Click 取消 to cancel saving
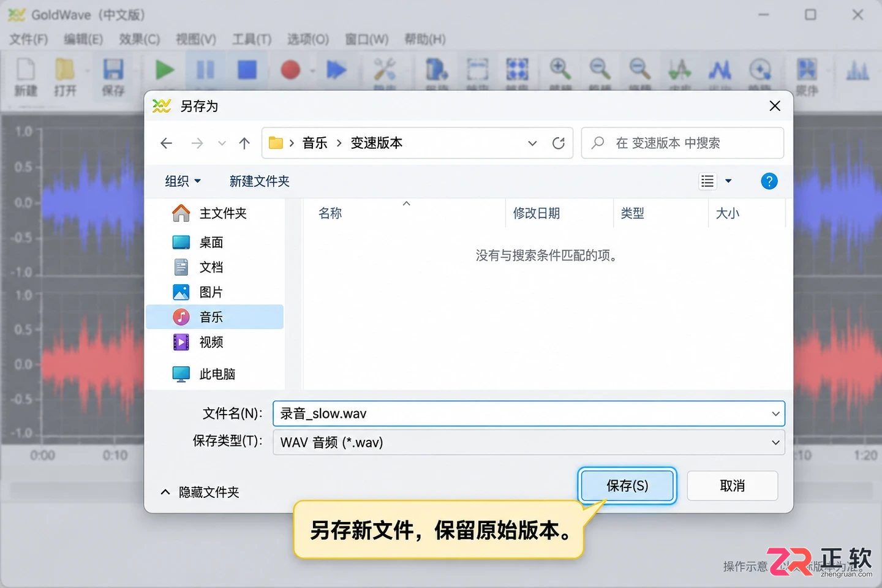882x588 pixels. tap(733, 486)
